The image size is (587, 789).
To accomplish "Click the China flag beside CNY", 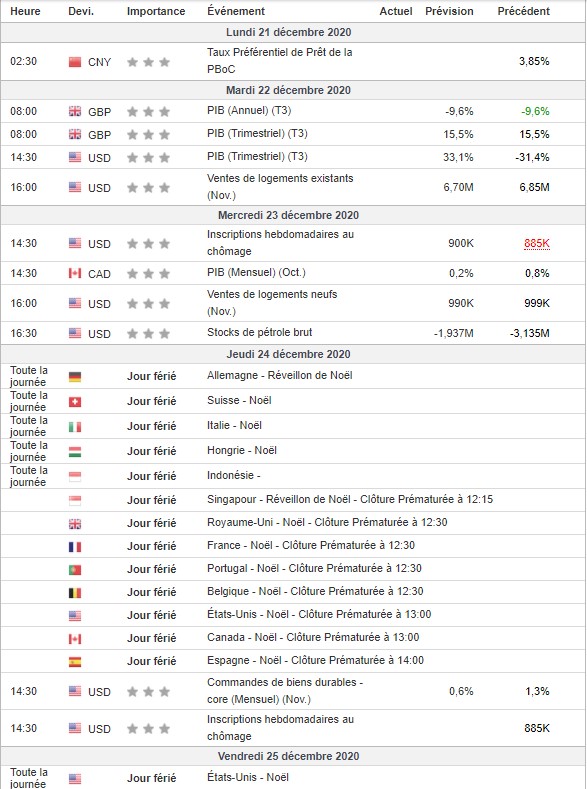I will click(x=75, y=62).
